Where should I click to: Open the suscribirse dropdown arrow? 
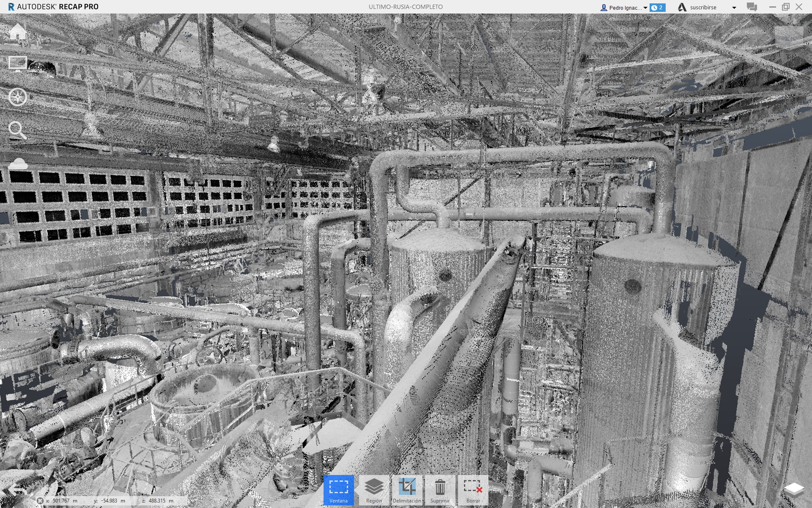734,8
